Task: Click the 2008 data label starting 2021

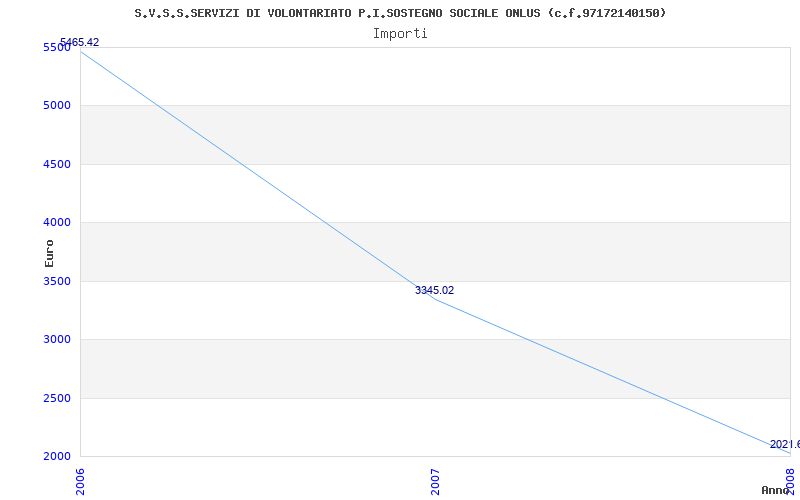Action: coord(785,444)
